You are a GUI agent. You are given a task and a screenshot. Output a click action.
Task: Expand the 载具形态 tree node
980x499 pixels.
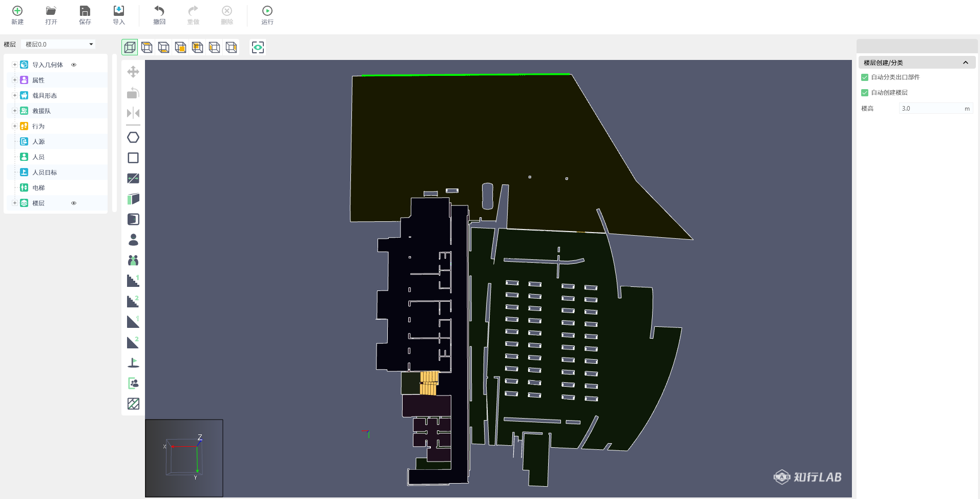(15, 96)
